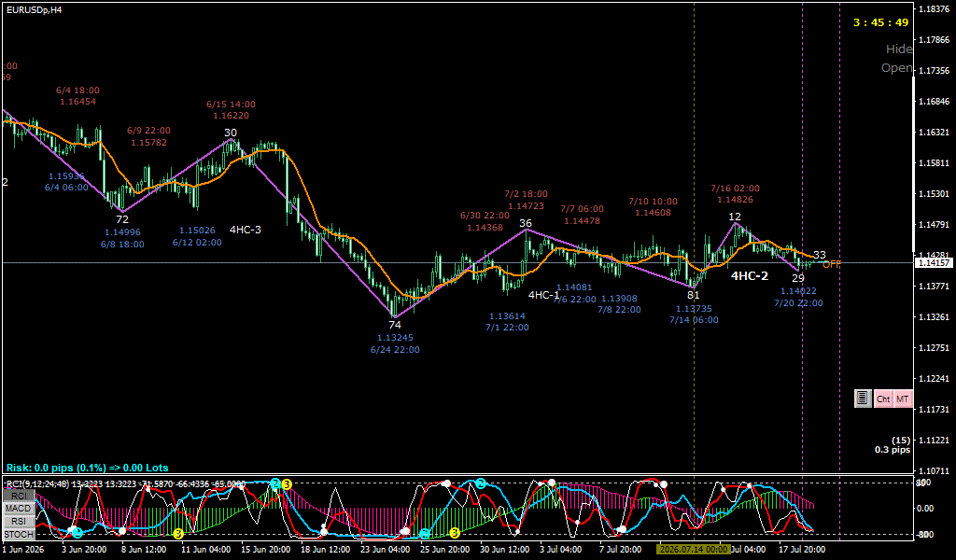Select the 4HC-1 wave label
Viewport: 956px width, 560px height.
(544, 295)
